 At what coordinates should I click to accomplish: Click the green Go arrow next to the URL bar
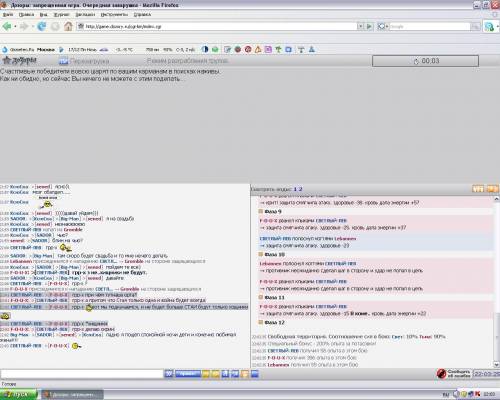tap(370, 26)
